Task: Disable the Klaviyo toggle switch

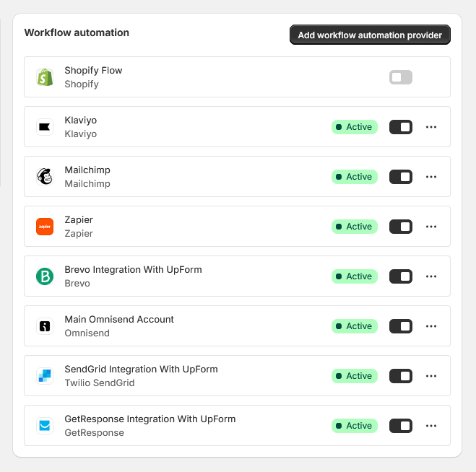Action: (x=401, y=127)
